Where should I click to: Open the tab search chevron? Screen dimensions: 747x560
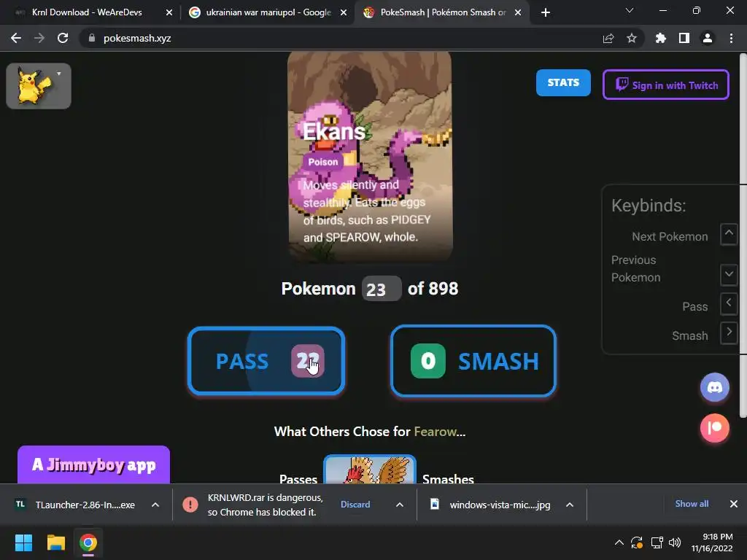(630, 10)
